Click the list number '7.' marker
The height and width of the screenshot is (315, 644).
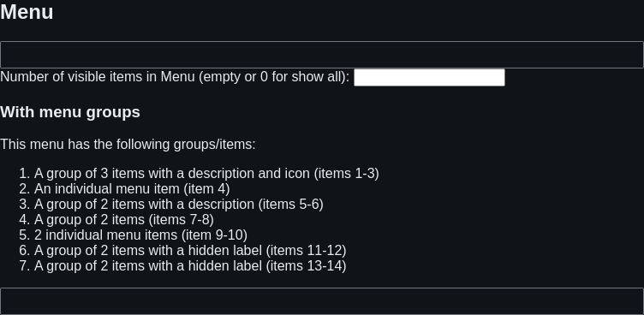25,265
